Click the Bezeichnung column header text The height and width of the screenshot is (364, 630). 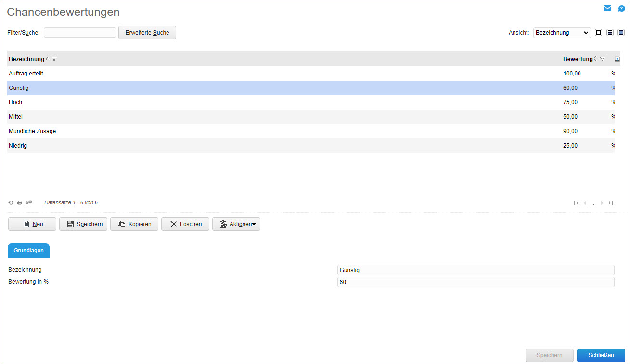[x=26, y=59]
